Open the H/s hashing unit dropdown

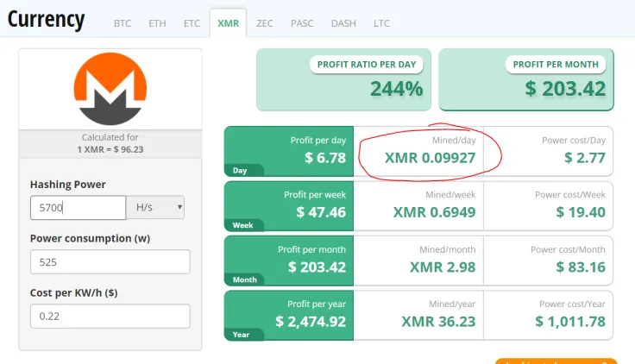[156, 207]
